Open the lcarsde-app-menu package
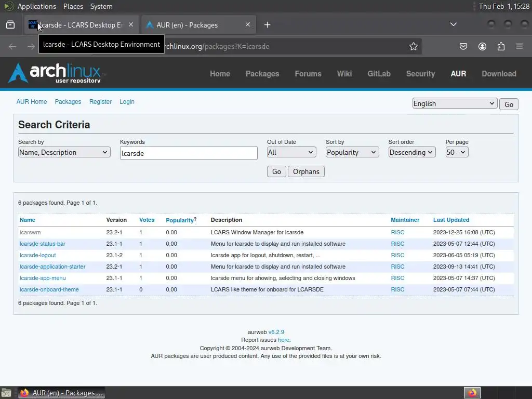532x399 pixels. 43,278
